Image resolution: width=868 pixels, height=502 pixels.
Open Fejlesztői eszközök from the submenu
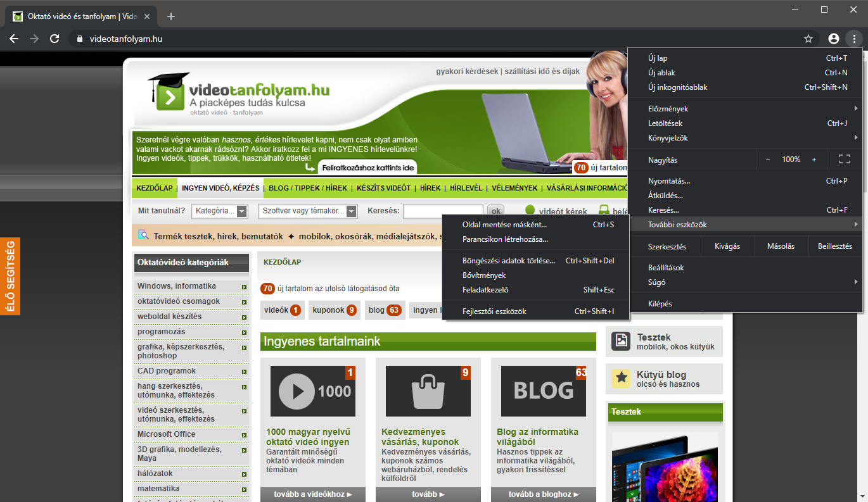click(536, 311)
